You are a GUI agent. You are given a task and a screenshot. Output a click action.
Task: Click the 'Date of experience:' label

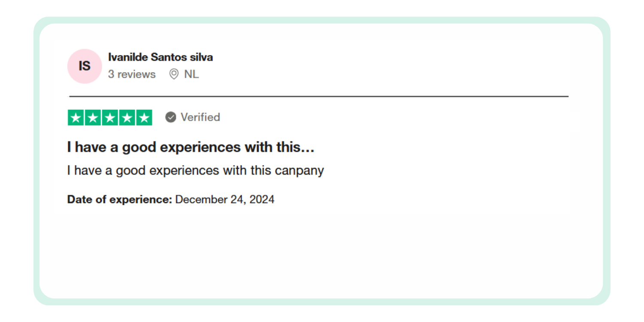point(119,200)
